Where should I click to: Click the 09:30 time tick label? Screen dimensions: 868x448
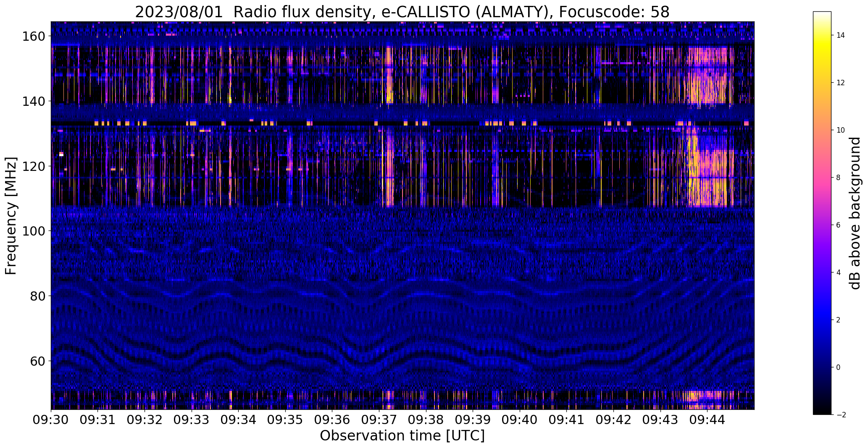click(51, 419)
